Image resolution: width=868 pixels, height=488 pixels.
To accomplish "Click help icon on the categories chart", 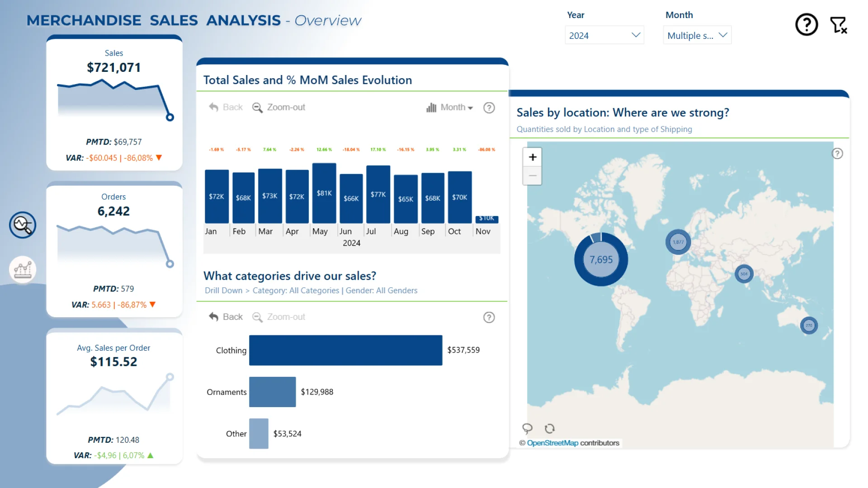I will 489,317.
